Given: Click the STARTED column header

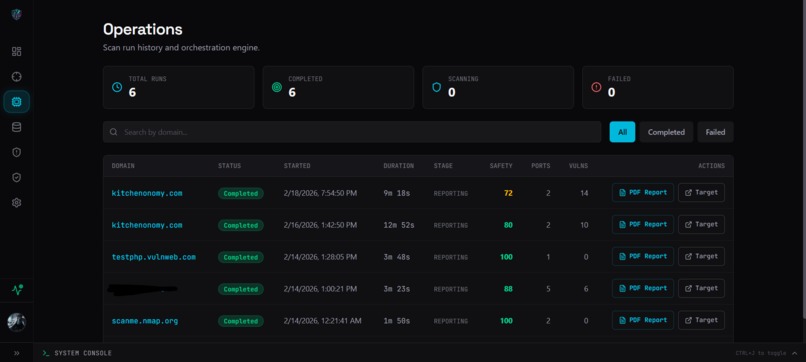Looking at the screenshot, I should pos(297,166).
